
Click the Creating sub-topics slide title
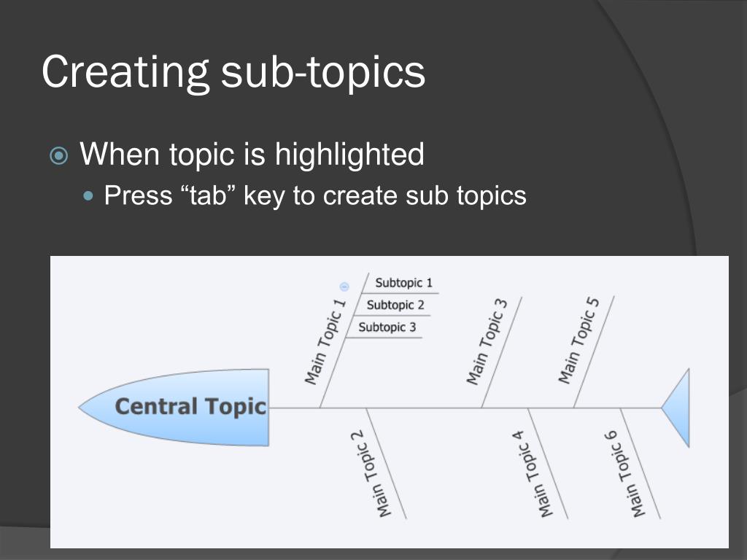(233, 72)
